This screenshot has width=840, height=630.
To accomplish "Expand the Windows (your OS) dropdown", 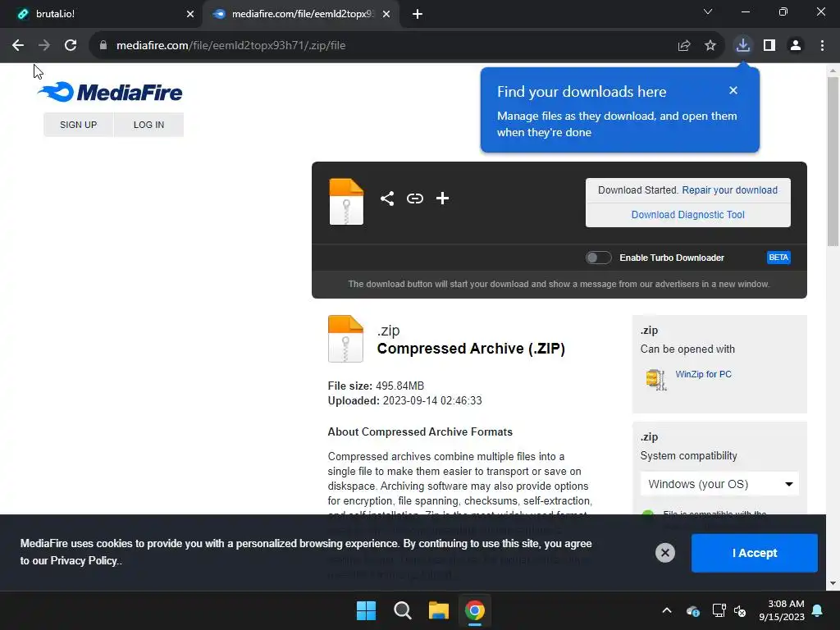I will coord(719,484).
